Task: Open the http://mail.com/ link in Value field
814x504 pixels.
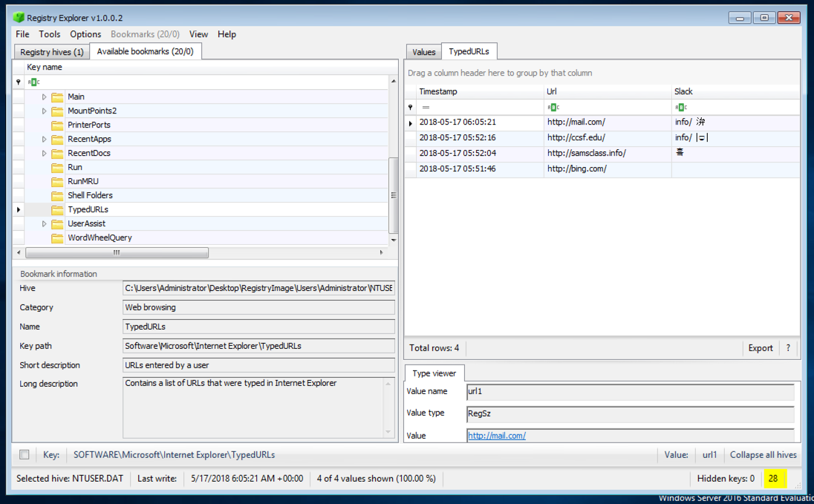Action: pos(497,436)
